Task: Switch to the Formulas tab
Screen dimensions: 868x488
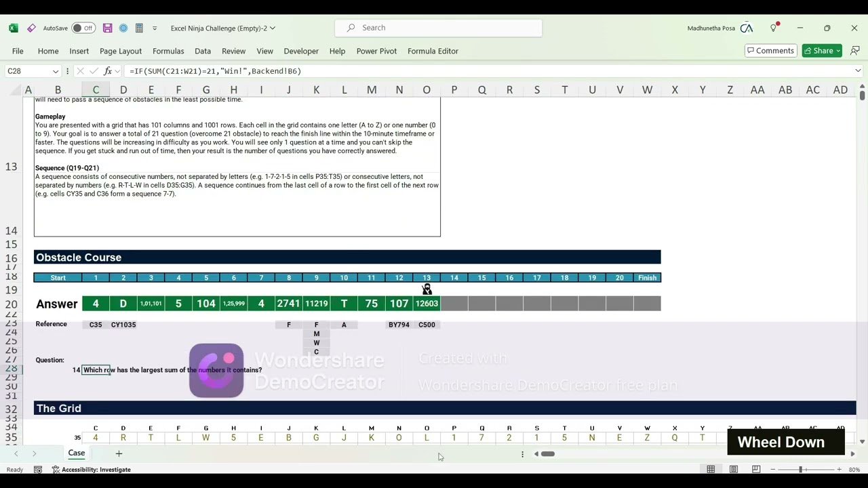Action: [168, 51]
